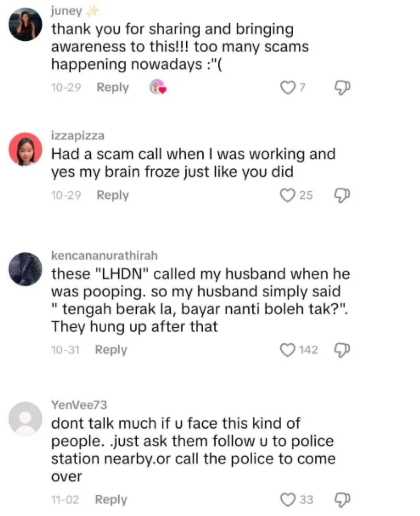Open YenVee73's default avatar
Image resolution: width=420 pixels, height=516 pixels.
(25, 418)
